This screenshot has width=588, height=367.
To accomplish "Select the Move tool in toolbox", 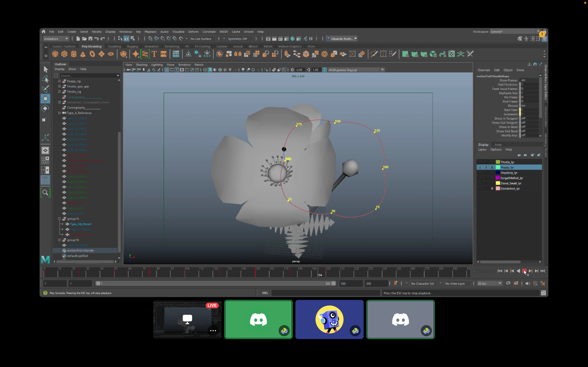I will 45,99.
